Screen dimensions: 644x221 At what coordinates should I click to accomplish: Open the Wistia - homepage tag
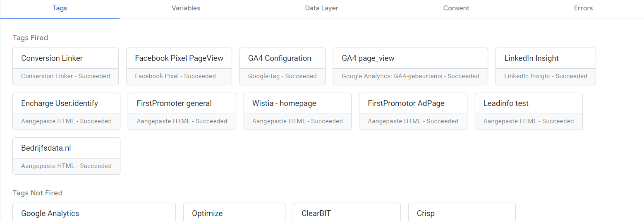[297, 111]
